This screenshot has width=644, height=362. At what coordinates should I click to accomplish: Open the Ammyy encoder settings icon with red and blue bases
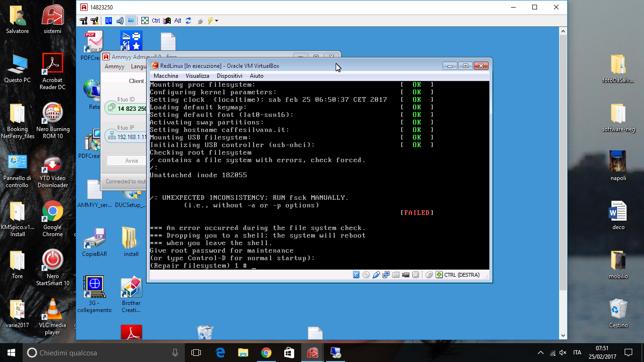83,21
